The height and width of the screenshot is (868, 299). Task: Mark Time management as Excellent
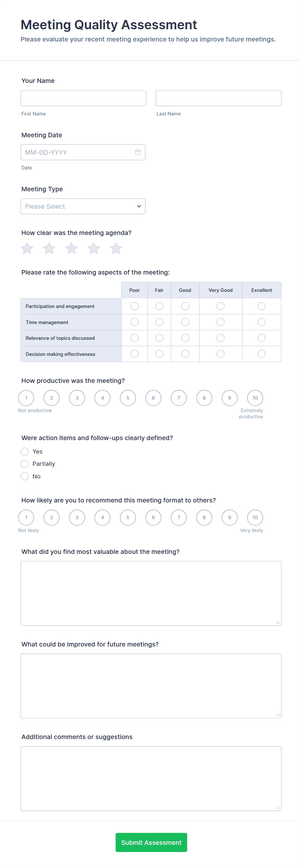point(262,322)
